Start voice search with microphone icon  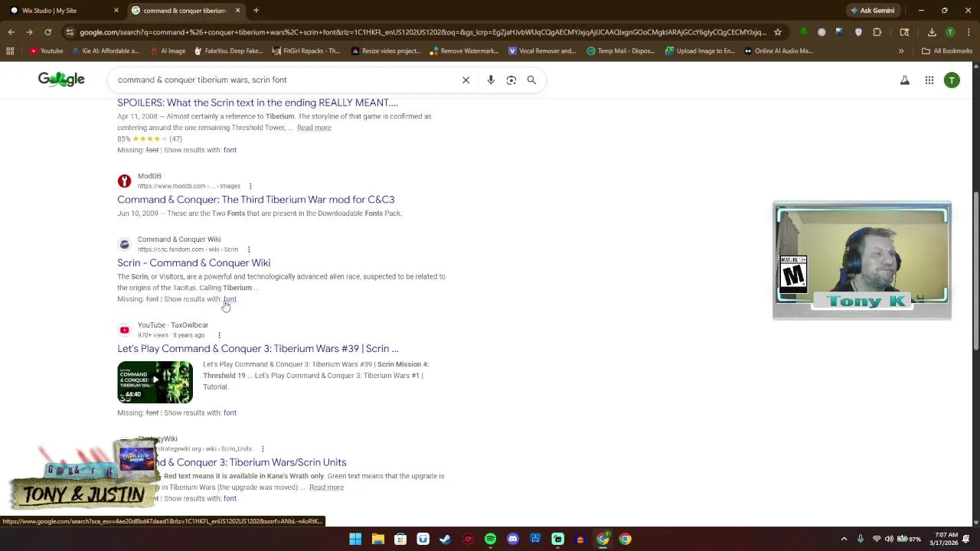(491, 80)
